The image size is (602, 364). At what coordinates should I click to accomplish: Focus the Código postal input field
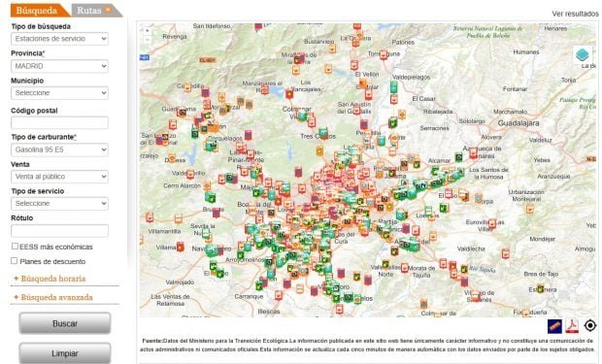tap(59, 123)
